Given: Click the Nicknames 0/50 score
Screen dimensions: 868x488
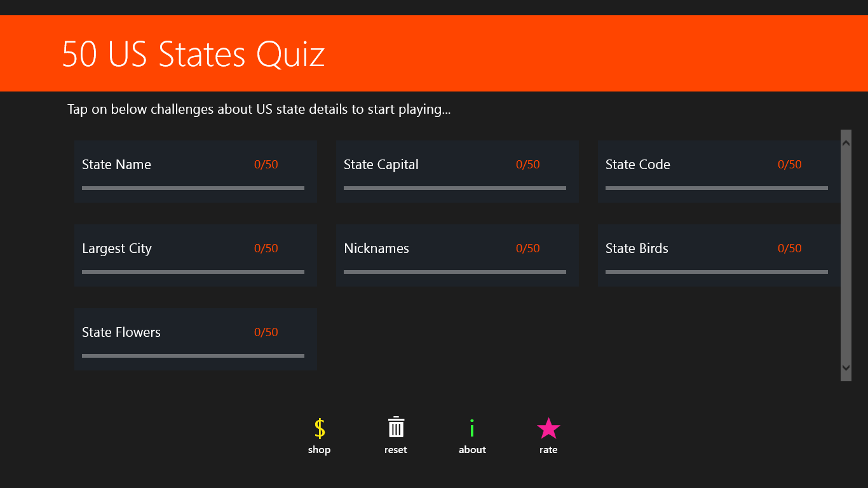Looking at the screenshot, I should (x=527, y=248).
